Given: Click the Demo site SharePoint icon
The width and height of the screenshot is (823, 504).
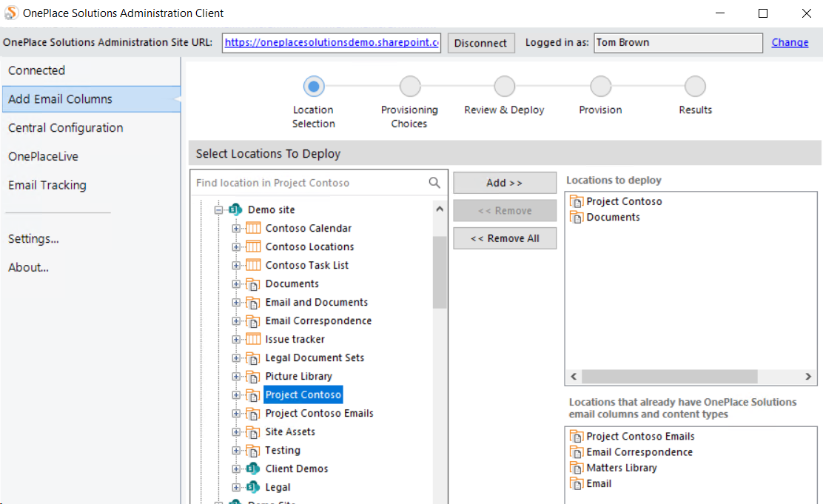Looking at the screenshot, I should (235, 209).
